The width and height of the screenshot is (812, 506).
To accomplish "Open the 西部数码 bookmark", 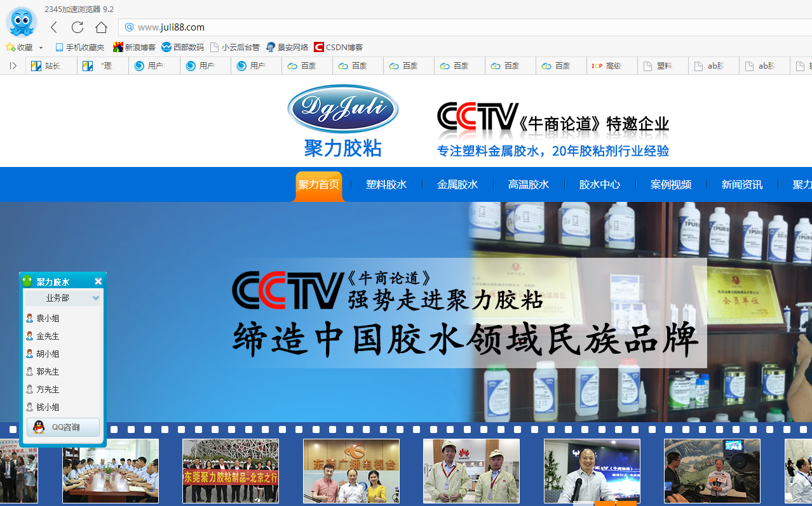I will 183,47.
